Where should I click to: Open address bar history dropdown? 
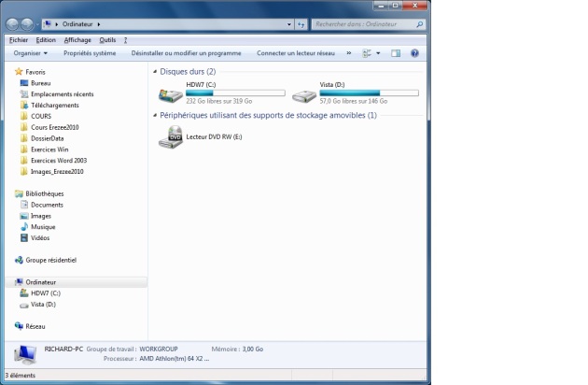pyautogui.click(x=289, y=24)
